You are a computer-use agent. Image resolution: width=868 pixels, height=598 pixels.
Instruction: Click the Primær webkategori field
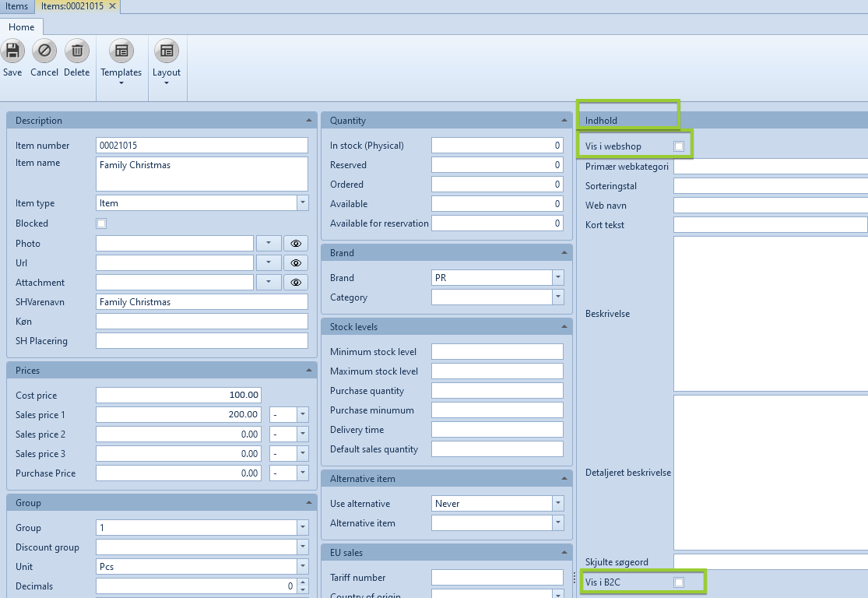click(771, 166)
